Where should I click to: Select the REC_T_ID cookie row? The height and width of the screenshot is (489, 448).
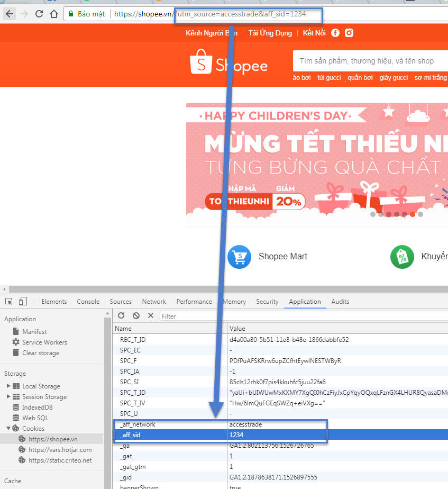point(280,339)
